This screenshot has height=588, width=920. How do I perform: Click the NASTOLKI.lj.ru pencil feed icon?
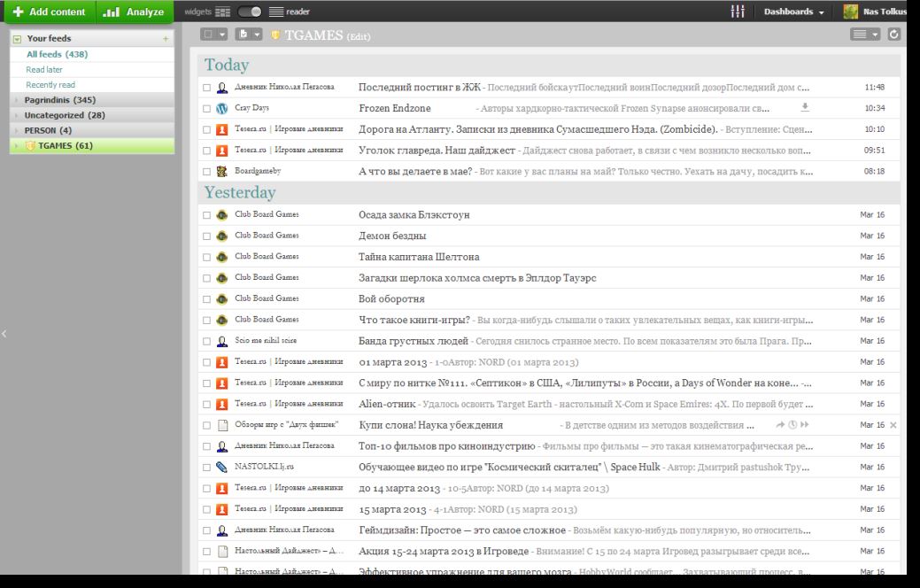coord(221,467)
